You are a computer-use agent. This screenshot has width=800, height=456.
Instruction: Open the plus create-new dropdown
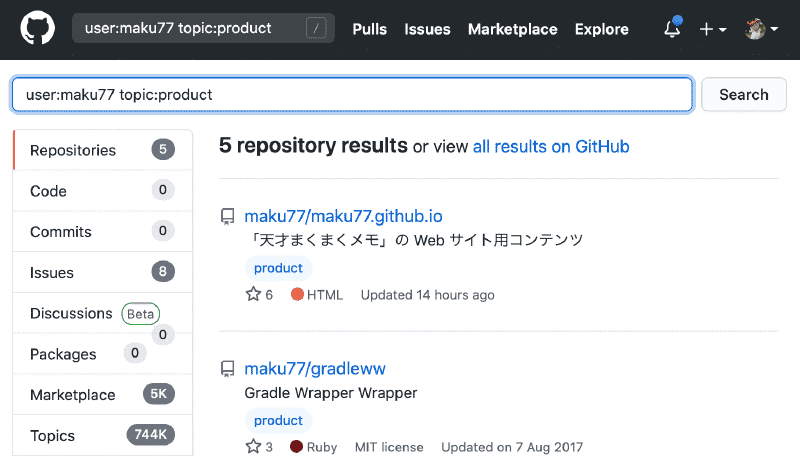tap(712, 29)
